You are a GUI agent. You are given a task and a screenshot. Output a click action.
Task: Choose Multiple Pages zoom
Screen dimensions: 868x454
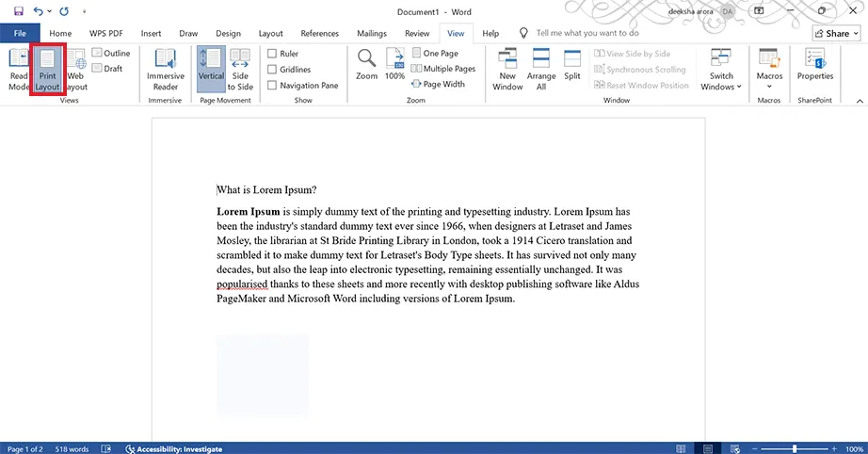coord(443,69)
